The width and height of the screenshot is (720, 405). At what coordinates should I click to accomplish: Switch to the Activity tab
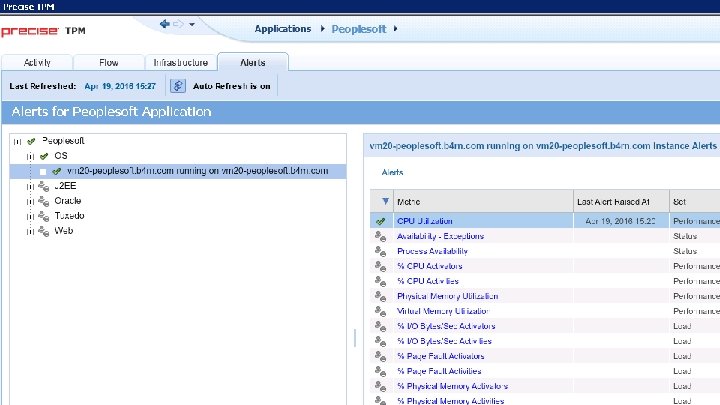[37, 62]
